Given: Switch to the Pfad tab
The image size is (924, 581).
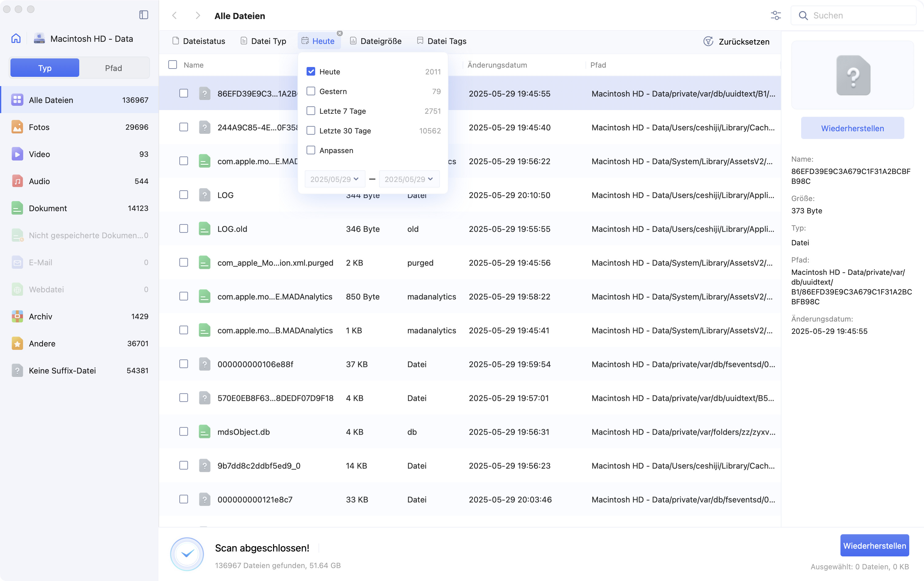Looking at the screenshot, I should pos(114,68).
